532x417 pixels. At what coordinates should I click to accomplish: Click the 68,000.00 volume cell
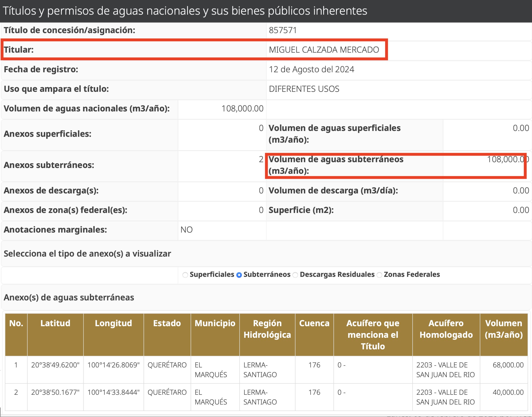[508, 365]
